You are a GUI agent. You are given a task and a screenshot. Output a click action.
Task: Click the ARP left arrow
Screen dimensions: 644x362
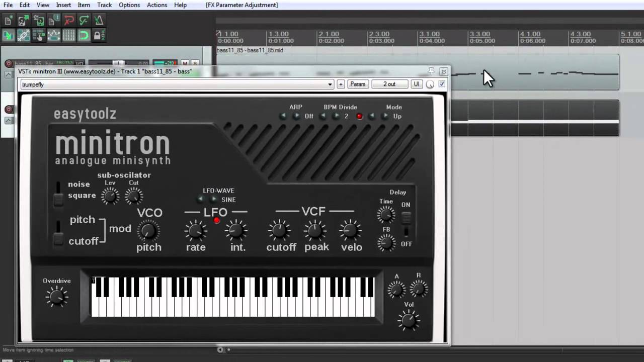pos(283,116)
